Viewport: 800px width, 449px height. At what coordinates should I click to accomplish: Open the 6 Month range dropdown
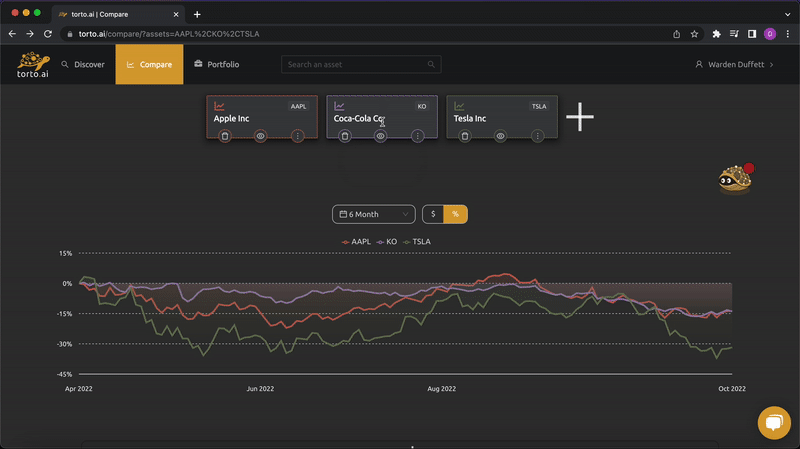[x=373, y=214]
